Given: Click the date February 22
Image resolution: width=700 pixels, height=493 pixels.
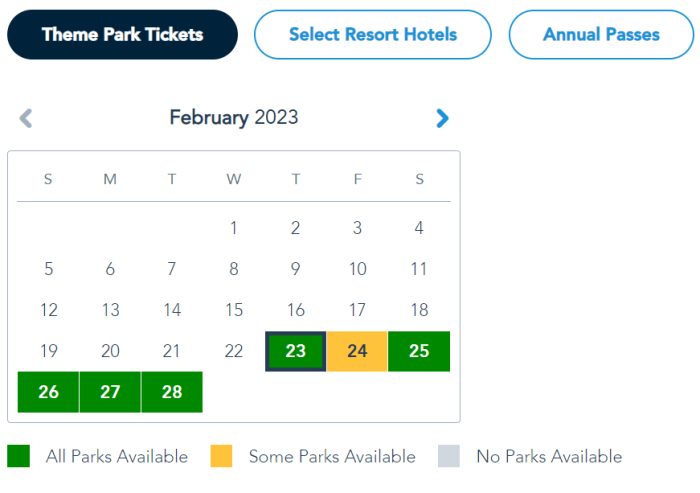Looking at the screenshot, I should pyautogui.click(x=234, y=351).
